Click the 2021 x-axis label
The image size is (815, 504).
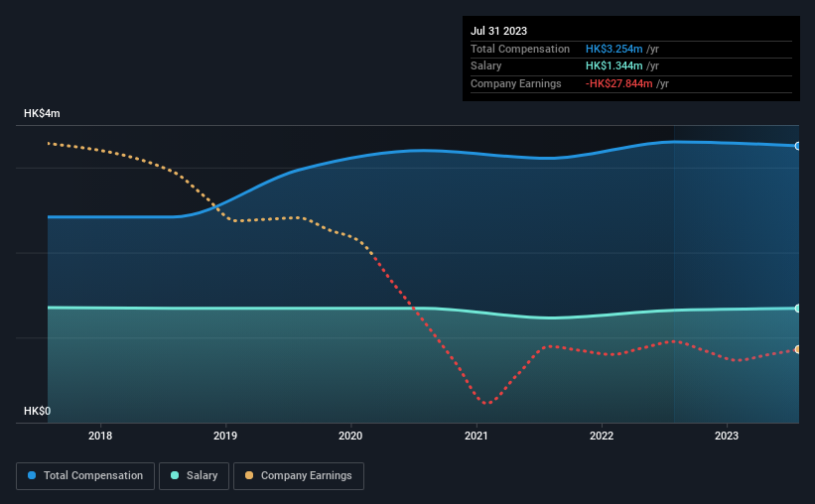pos(476,436)
